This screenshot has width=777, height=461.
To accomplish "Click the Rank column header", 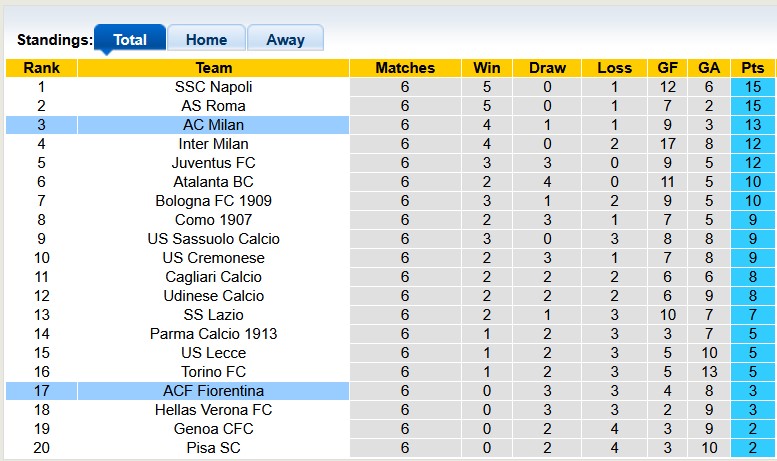I will tap(41, 68).
